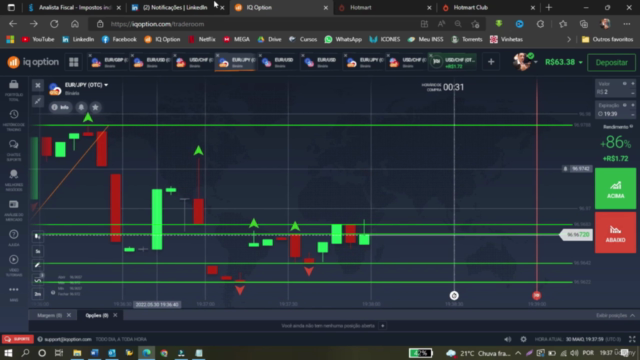Open File Explorer in the taskbar
Image resolution: width=640 pixels, height=360 pixels.
click(x=77, y=353)
